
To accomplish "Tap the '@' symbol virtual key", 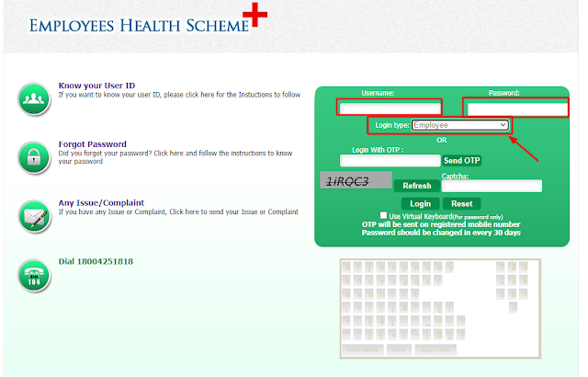I will [x=438, y=308].
